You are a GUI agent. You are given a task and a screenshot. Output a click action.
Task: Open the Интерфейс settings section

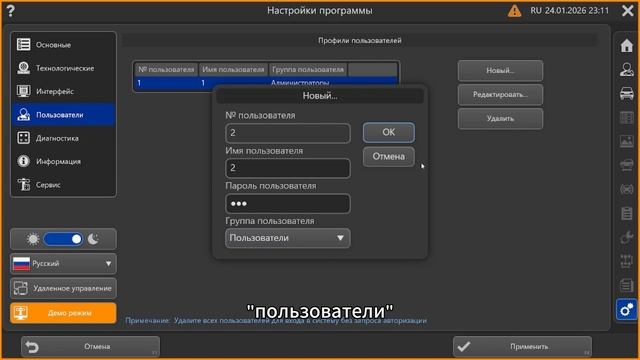(63, 91)
